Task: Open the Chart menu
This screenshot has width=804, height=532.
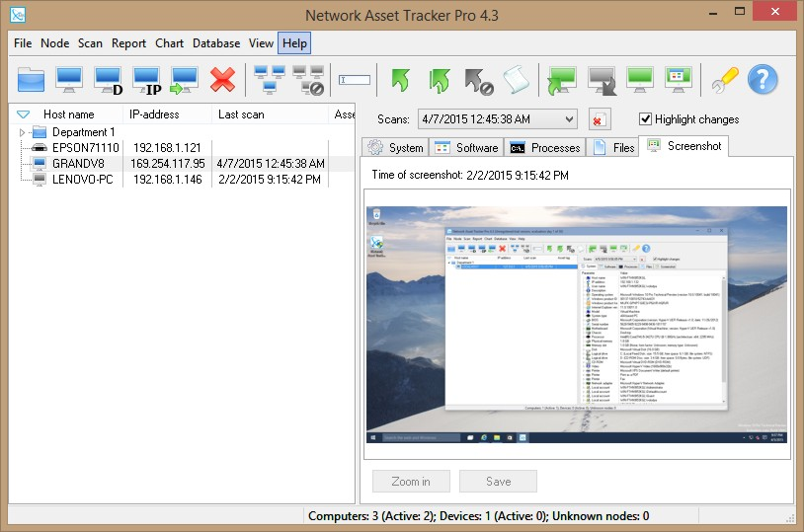Action: pos(169,43)
